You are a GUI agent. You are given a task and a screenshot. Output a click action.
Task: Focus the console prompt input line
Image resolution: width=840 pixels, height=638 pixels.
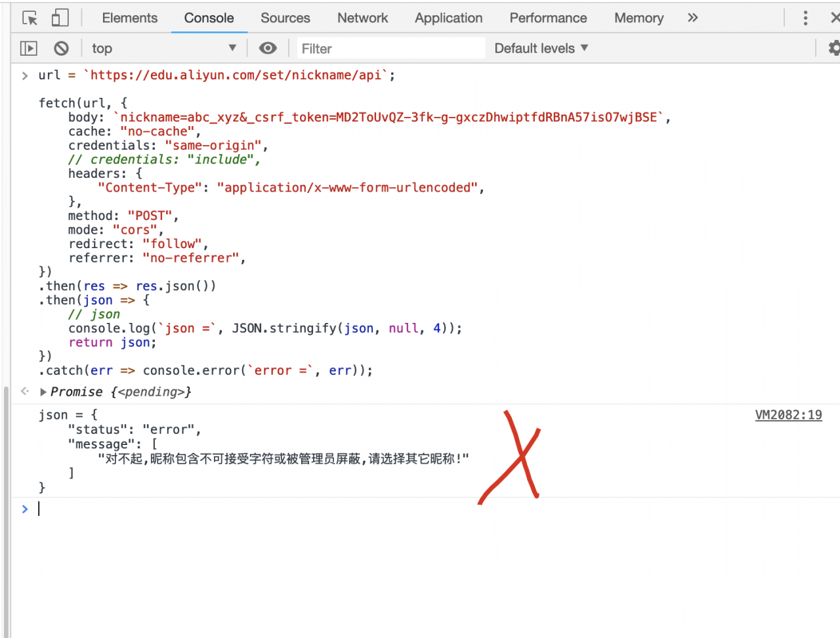[433, 509]
